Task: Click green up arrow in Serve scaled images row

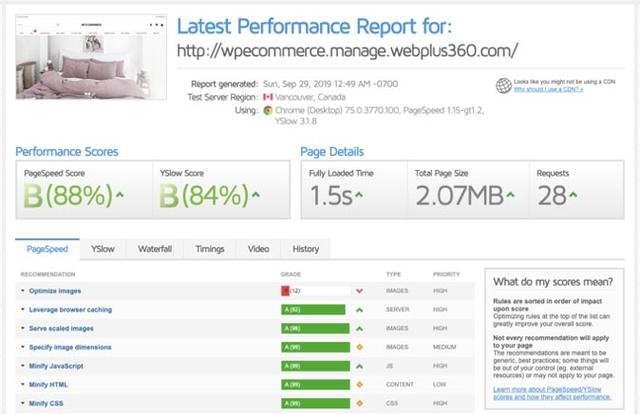Action: coord(359,329)
